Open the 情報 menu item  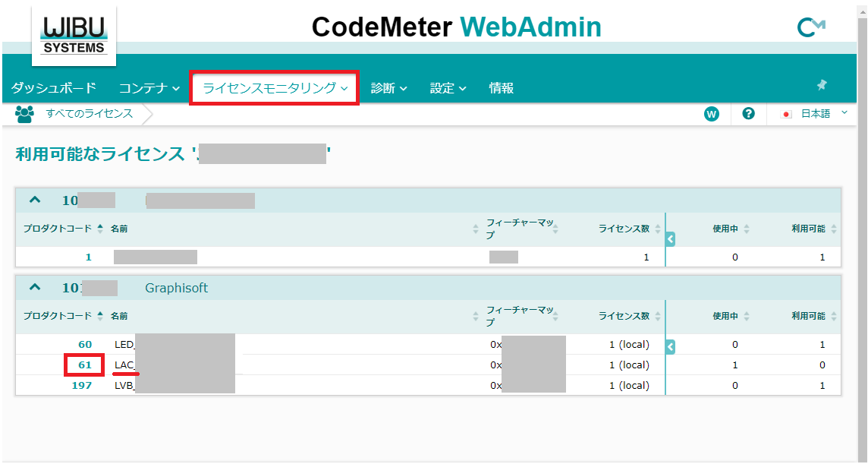pyautogui.click(x=501, y=87)
